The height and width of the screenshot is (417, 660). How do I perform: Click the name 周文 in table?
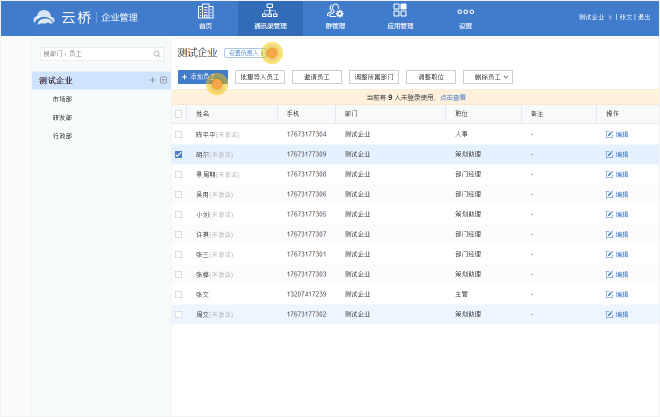tap(202, 315)
